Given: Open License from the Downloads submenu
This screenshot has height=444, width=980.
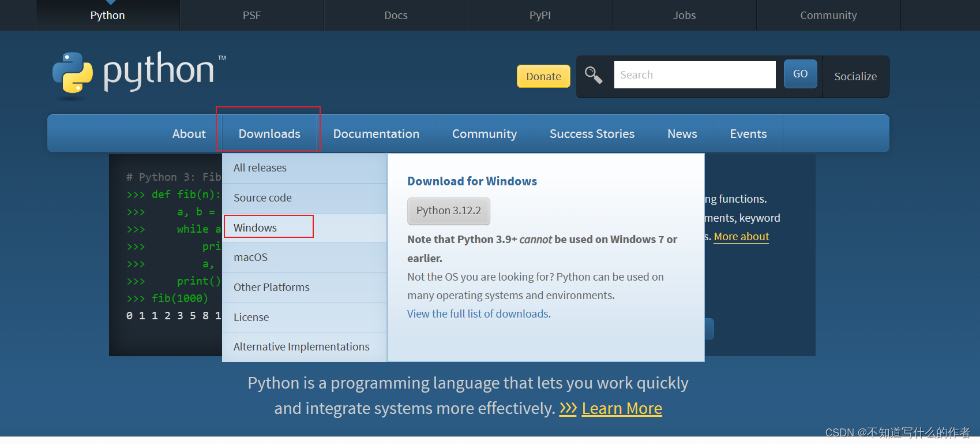Looking at the screenshot, I should point(305,318).
